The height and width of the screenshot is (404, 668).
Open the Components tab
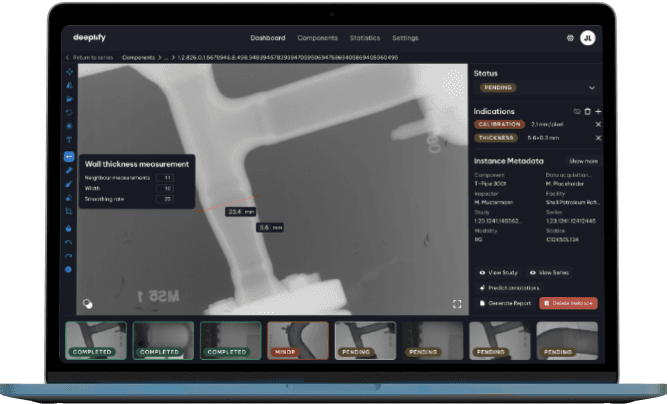317,38
